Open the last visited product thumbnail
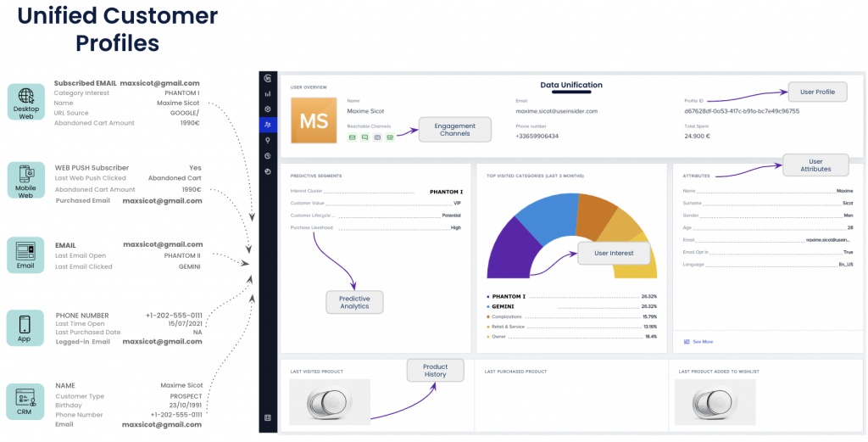The height and width of the screenshot is (442, 868). (x=329, y=401)
